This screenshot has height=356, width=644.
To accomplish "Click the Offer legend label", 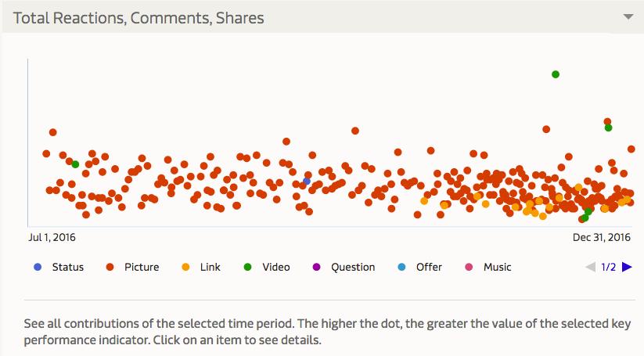I will pyautogui.click(x=429, y=267).
